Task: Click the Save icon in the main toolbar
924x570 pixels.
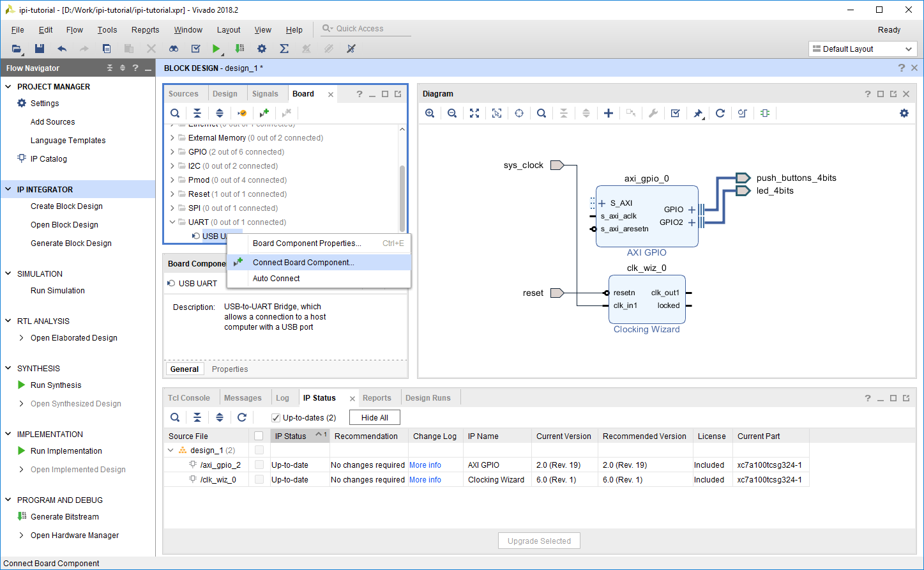Action: (40, 49)
